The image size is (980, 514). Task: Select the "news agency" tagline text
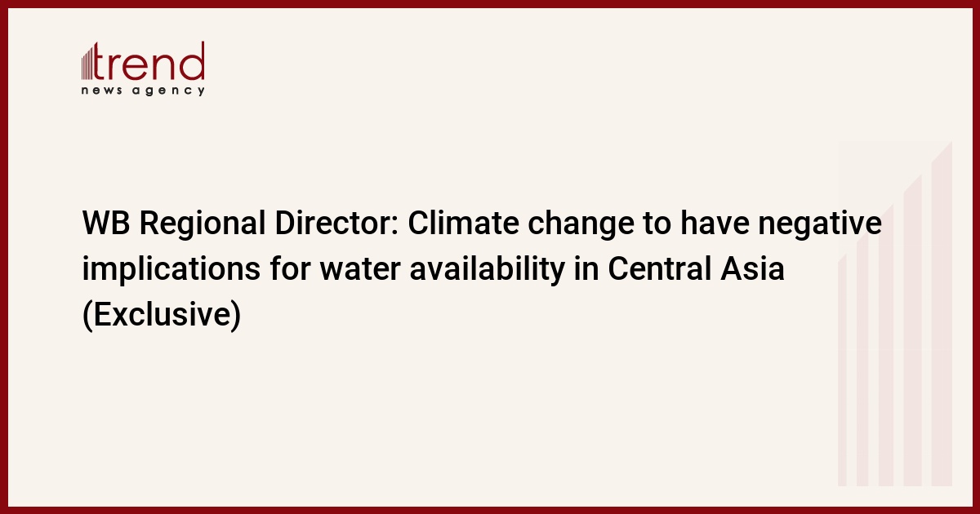(x=143, y=91)
